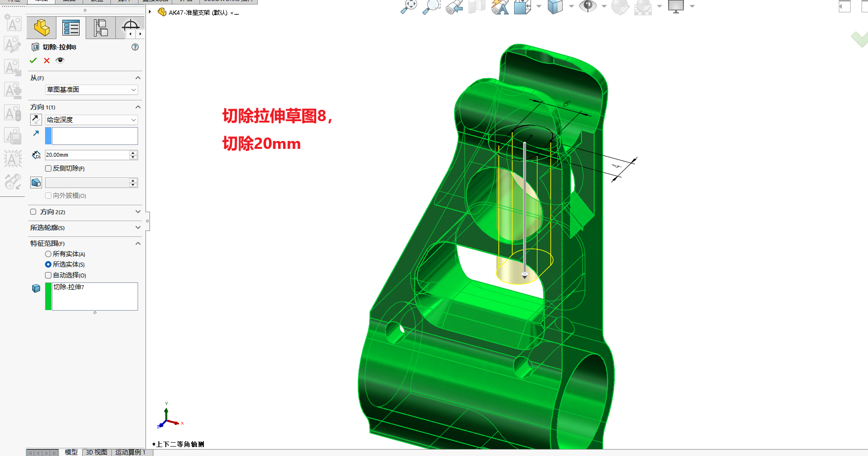Switch to the 3D 视图 tab
868x456 pixels.
(x=96, y=452)
